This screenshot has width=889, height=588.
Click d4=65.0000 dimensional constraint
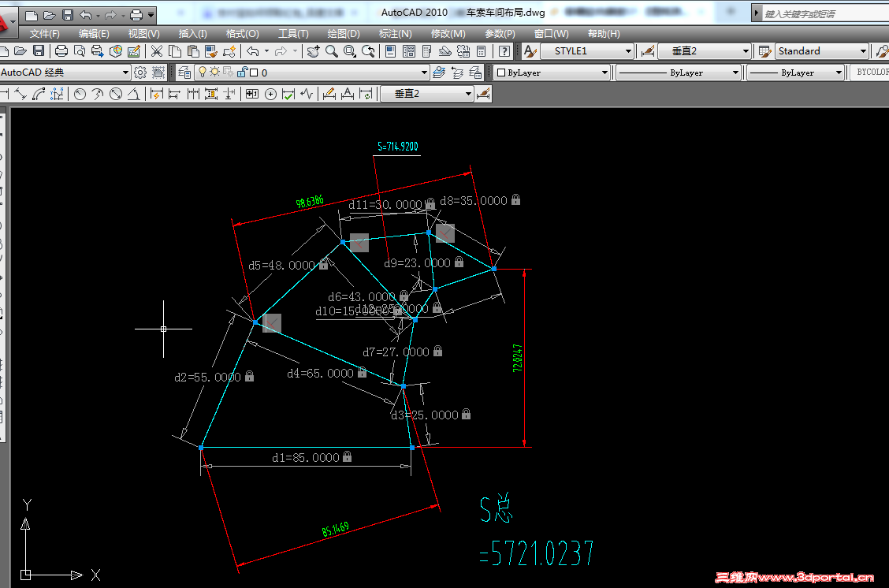click(x=320, y=373)
